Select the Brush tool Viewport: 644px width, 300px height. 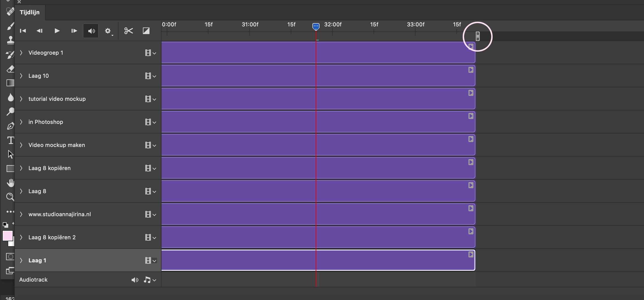pyautogui.click(x=10, y=26)
